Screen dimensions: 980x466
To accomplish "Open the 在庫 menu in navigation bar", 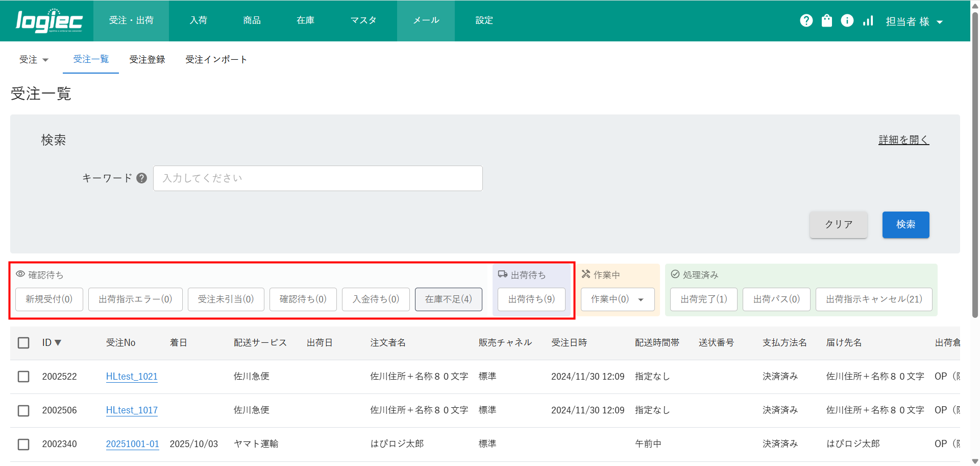I will [305, 20].
